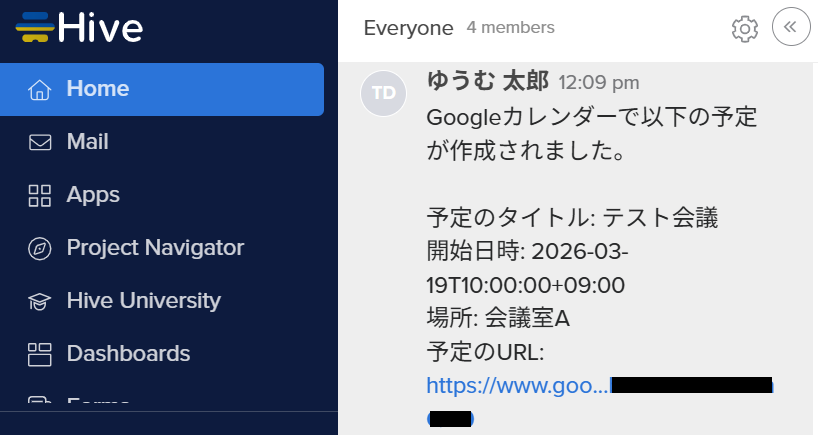Click the 12:09 pm message timestamp
The image size is (818, 435).
click(x=599, y=83)
